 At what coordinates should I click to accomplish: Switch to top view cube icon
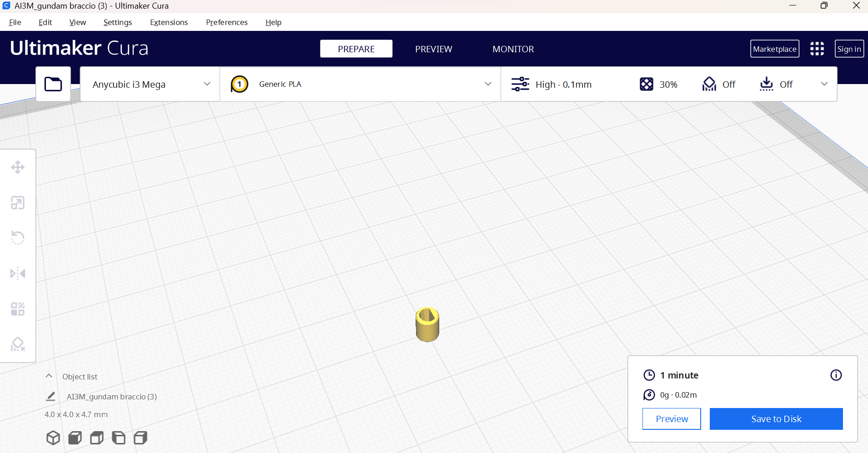97,438
